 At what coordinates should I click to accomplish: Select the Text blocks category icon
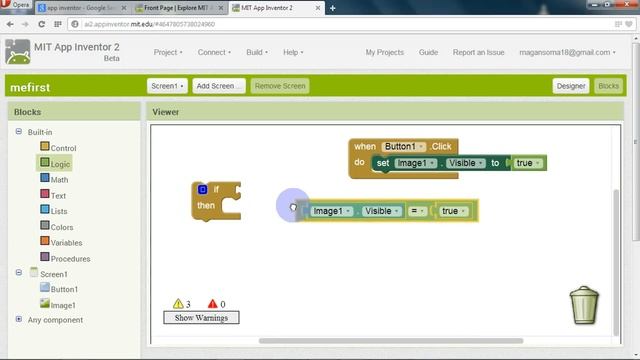tap(45, 193)
